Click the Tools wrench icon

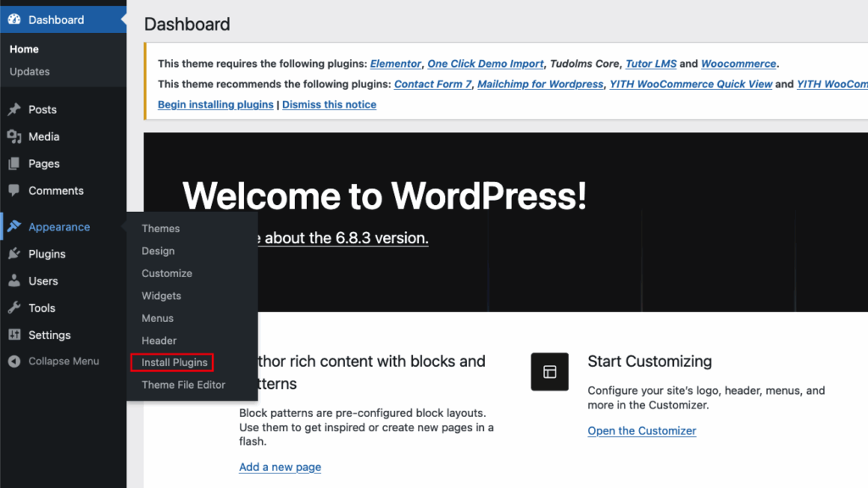pos(14,308)
